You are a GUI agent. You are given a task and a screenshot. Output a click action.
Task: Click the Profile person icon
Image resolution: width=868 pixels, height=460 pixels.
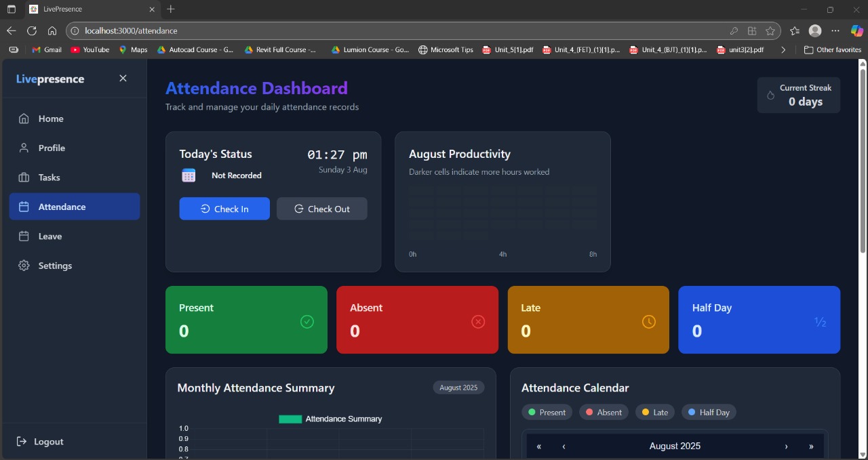[24, 148]
